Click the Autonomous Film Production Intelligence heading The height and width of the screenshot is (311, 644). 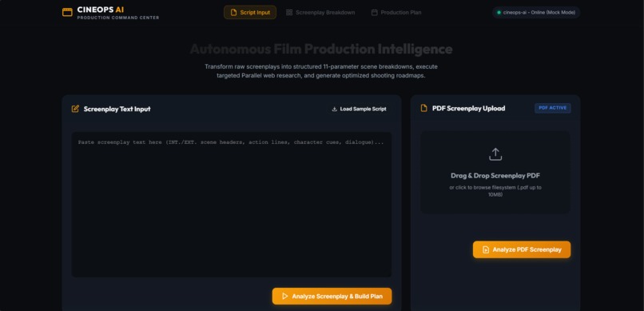tap(320, 50)
